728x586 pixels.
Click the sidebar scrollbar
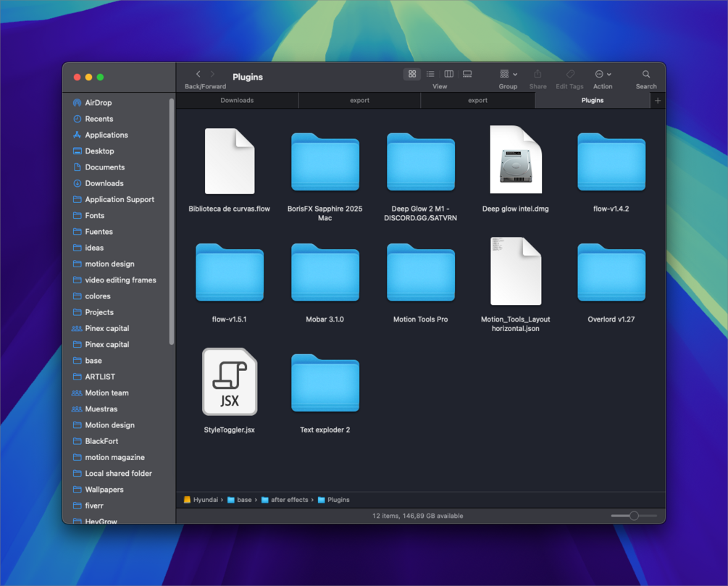tap(172, 221)
